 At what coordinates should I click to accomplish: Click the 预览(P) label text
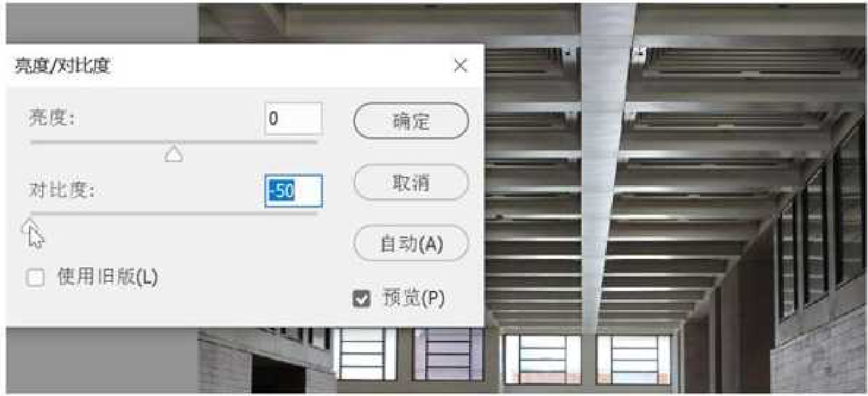pos(413,298)
